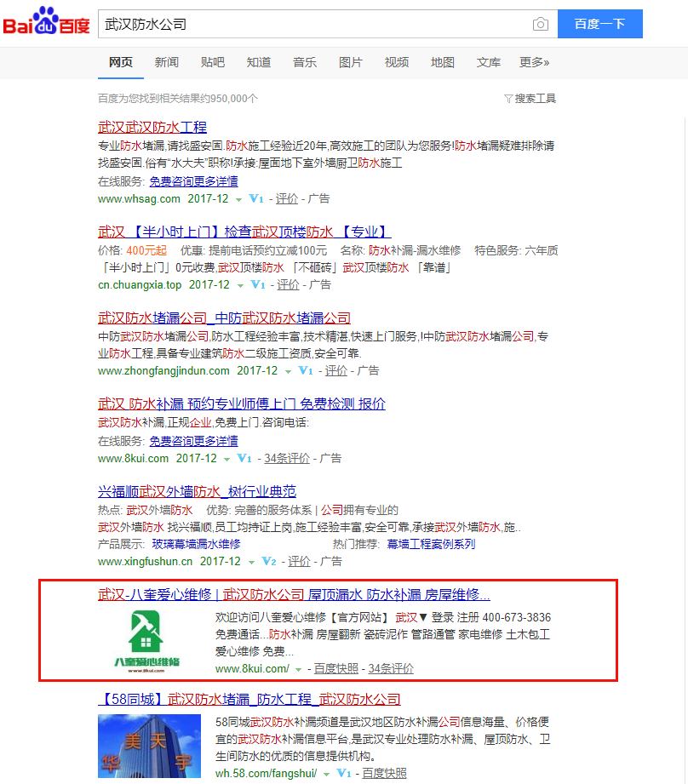Open result 武汉防水堵漏公司_中防武汉防水堵漏公司

pos(224,318)
